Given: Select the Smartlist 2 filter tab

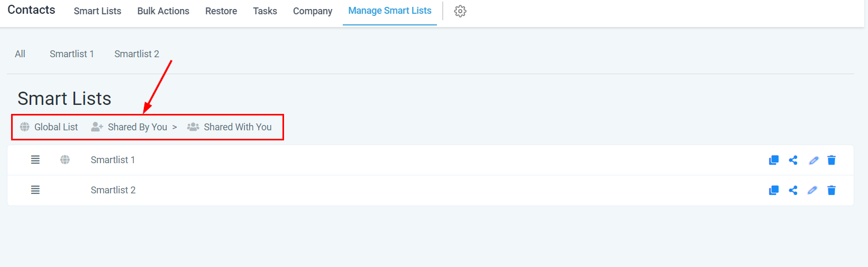Looking at the screenshot, I should click(136, 54).
